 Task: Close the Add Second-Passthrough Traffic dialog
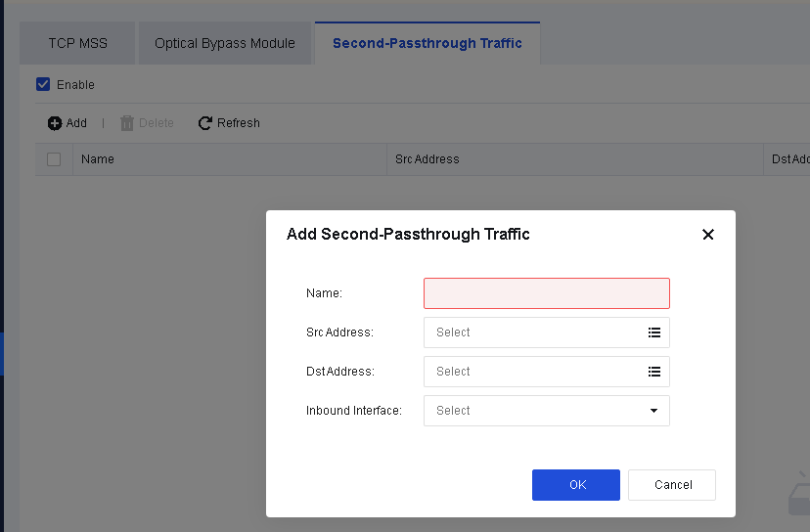point(708,235)
